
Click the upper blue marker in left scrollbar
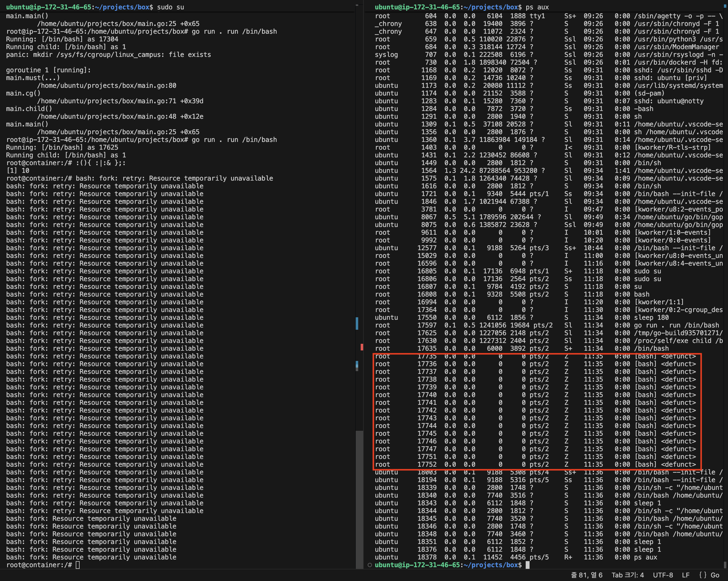click(x=357, y=323)
